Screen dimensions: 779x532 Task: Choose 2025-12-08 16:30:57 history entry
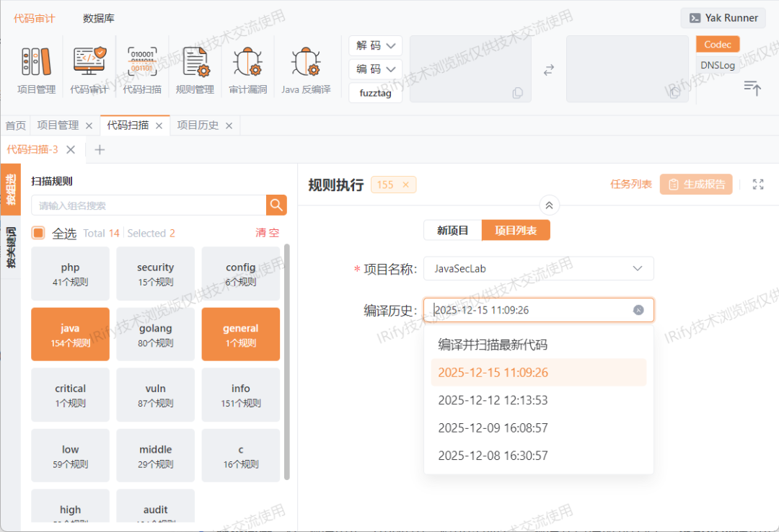point(539,456)
